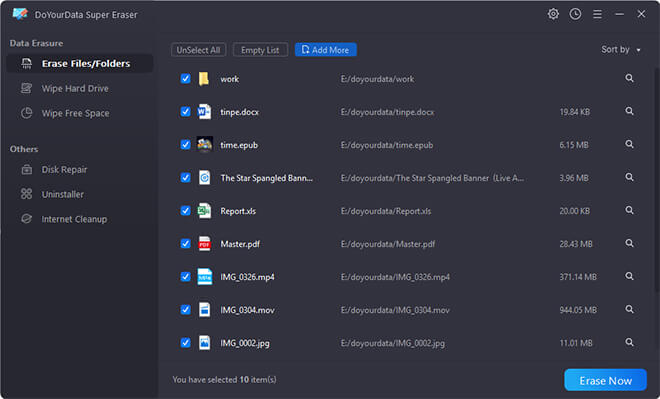Screen dimensions: 660x399
Task: Go to Disk Repair section
Action: click(x=64, y=170)
